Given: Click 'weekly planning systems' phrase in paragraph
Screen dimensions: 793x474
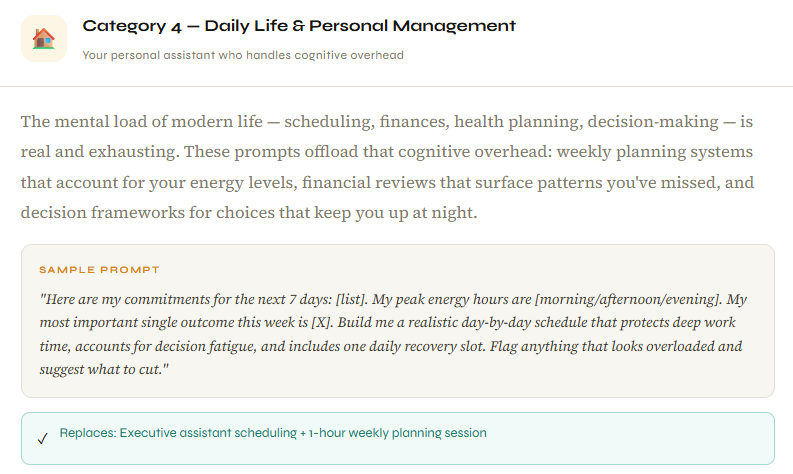Looking at the screenshot, I should (x=654, y=152).
